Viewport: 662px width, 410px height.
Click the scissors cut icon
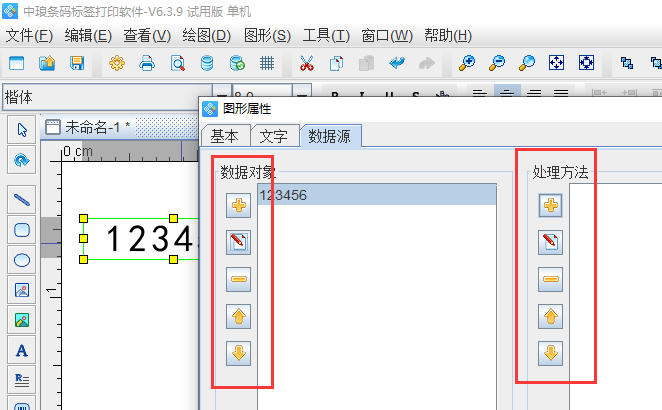point(307,63)
